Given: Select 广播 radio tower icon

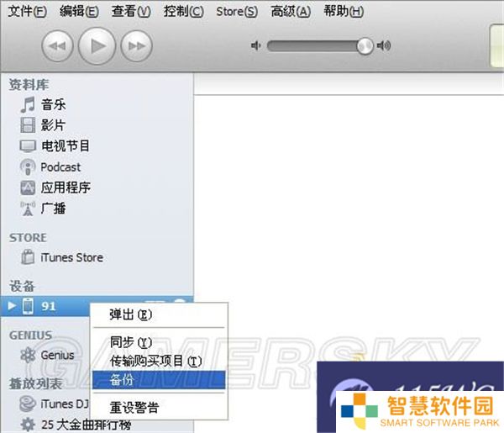Looking at the screenshot, I should tap(28, 209).
